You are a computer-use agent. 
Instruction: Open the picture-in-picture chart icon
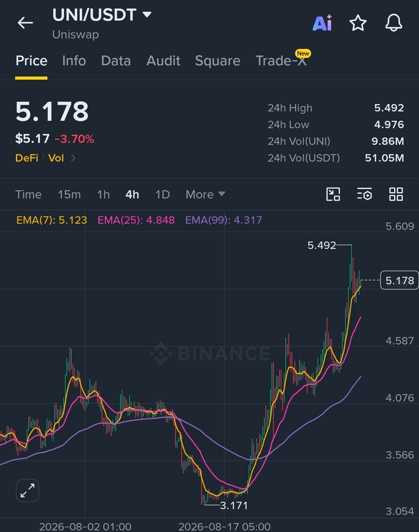pos(333,194)
